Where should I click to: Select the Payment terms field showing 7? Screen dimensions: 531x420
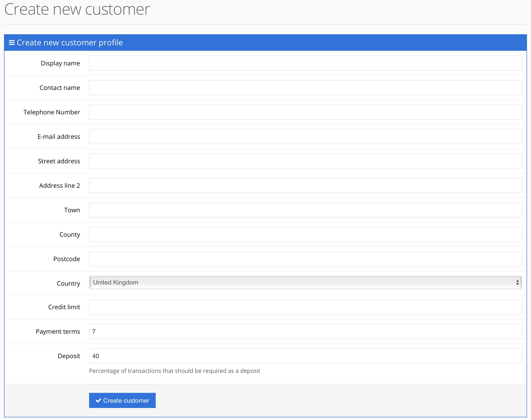(x=305, y=331)
